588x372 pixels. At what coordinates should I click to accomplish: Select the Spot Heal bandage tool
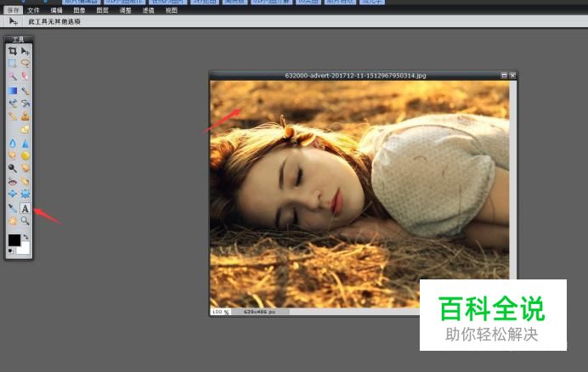pyautogui.click(x=25, y=182)
